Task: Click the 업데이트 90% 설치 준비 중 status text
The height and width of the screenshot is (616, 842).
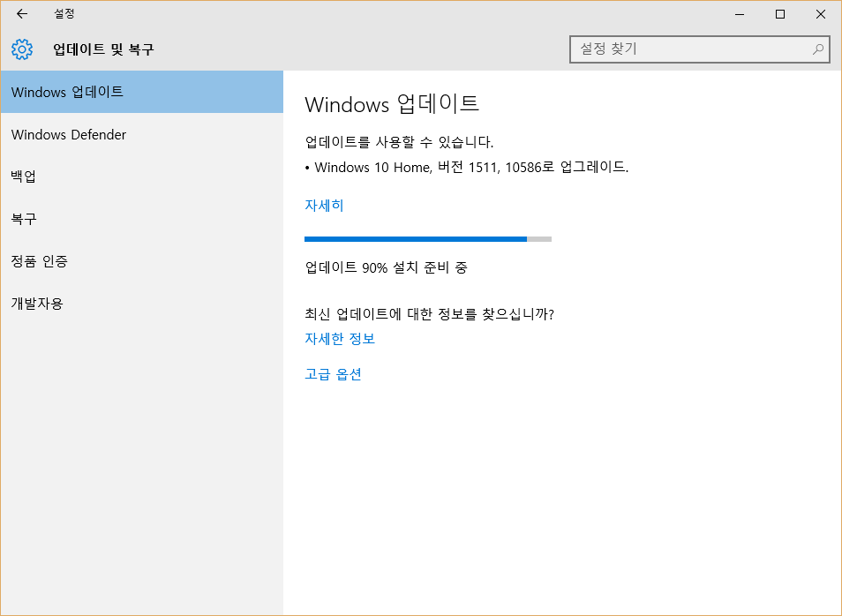Action: point(386,267)
